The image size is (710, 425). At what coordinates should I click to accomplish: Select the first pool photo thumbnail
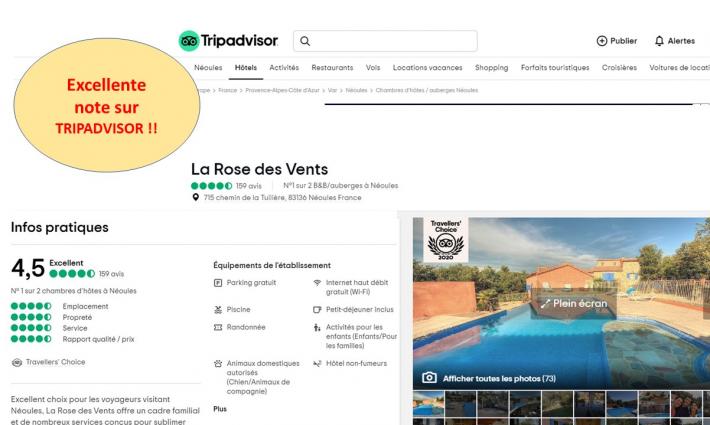428,404
